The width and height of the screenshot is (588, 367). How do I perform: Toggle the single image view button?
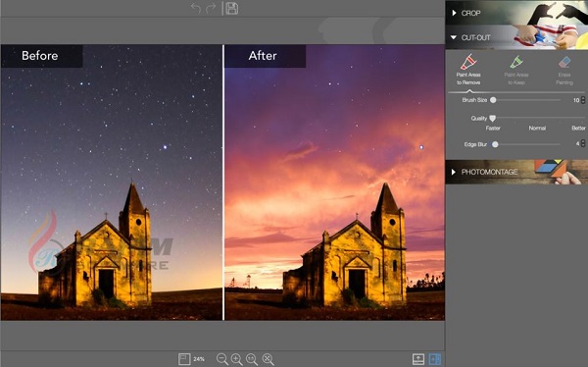(x=418, y=359)
